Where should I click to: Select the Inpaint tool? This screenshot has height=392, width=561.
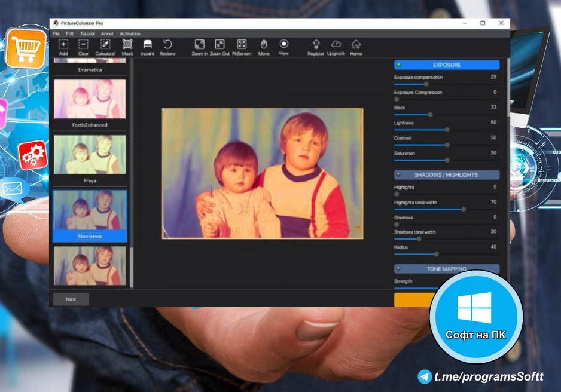click(x=147, y=44)
